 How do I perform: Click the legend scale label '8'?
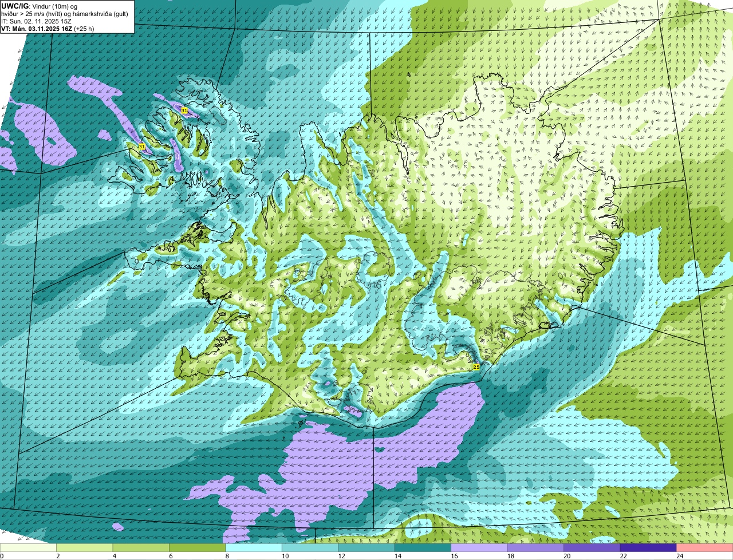pyautogui.click(x=227, y=556)
